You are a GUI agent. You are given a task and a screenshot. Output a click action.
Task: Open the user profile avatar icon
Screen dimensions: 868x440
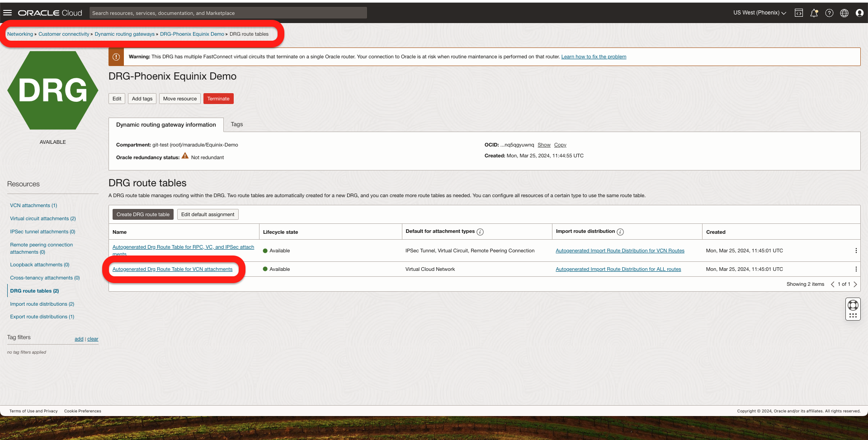[x=859, y=13]
